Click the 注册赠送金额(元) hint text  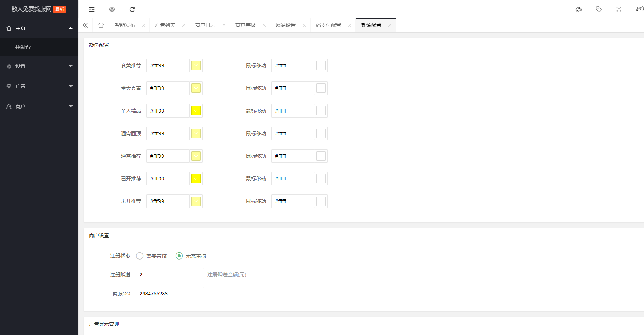click(x=227, y=275)
